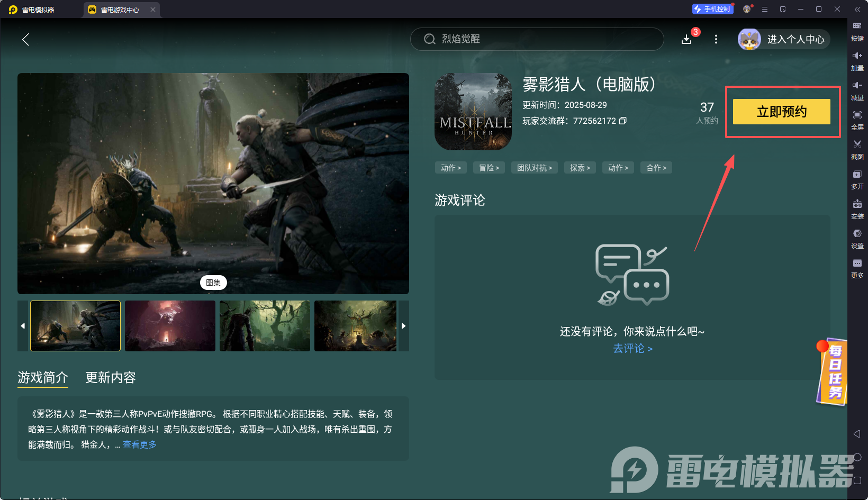This screenshot has height=500, width=868.
Task: Go back using the left arrow
Action: pos(25,39)
